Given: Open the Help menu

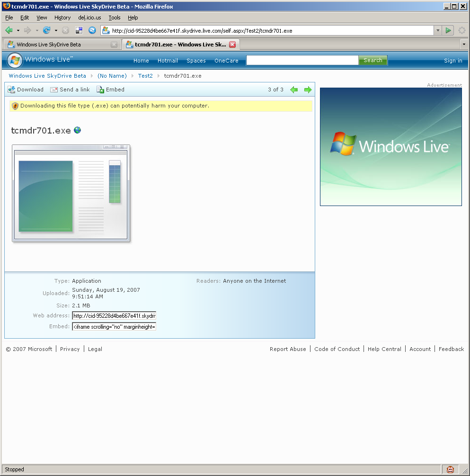Looking at the screenshot, I should (133, 18).
